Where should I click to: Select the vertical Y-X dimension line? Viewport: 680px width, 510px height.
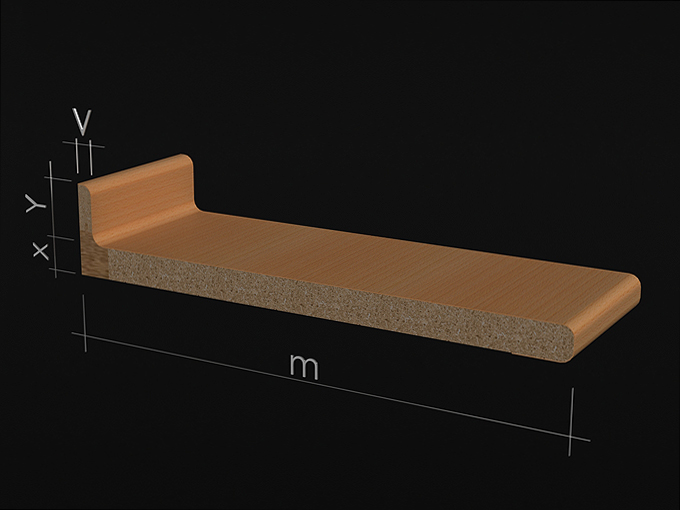coord(53,219)
